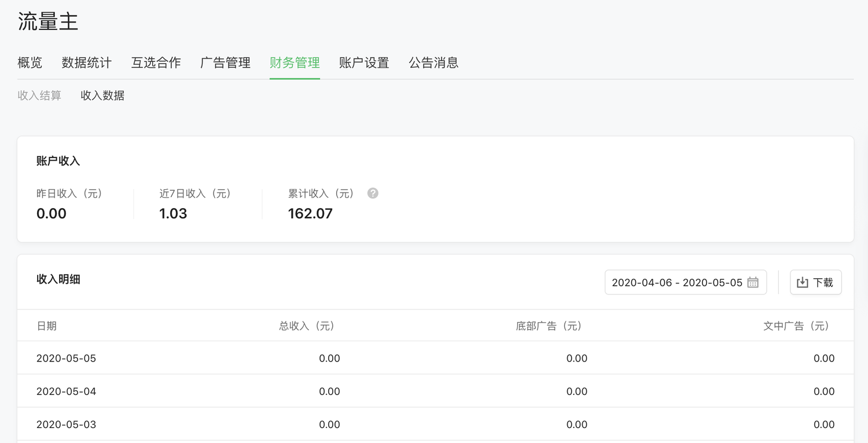Switch to the 概览 tab

(30, 62)
